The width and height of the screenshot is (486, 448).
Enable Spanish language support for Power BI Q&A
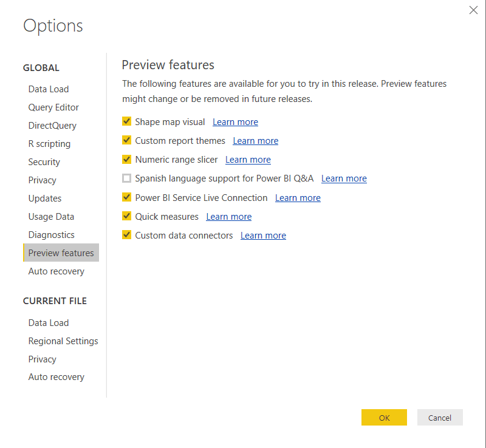click(126, 178)
